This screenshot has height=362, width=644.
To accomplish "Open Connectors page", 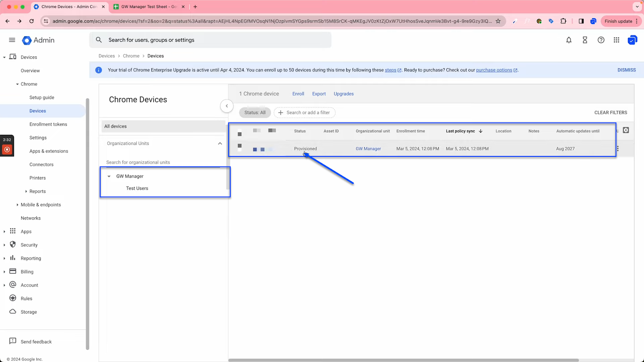I will pyautogui.click(x=41, y=165).
